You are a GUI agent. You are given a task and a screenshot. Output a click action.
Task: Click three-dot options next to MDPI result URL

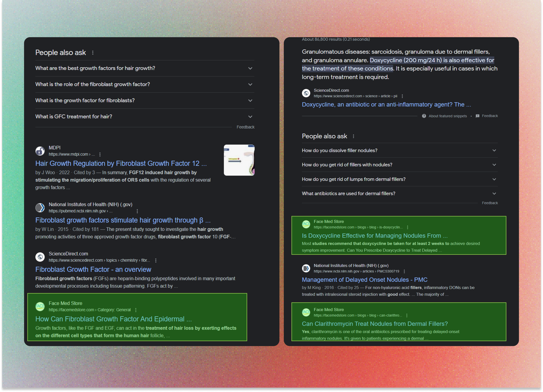click(x=100, y=155)
